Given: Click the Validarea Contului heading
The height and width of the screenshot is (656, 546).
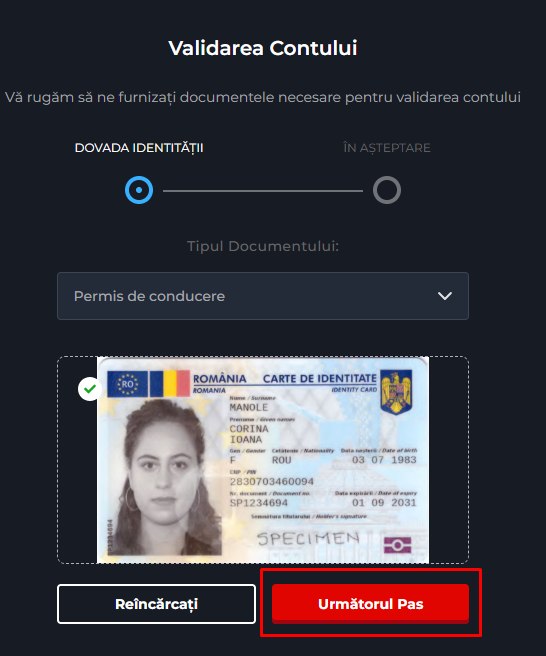Looking at the screenshot, I should click(x=263, y=48).
